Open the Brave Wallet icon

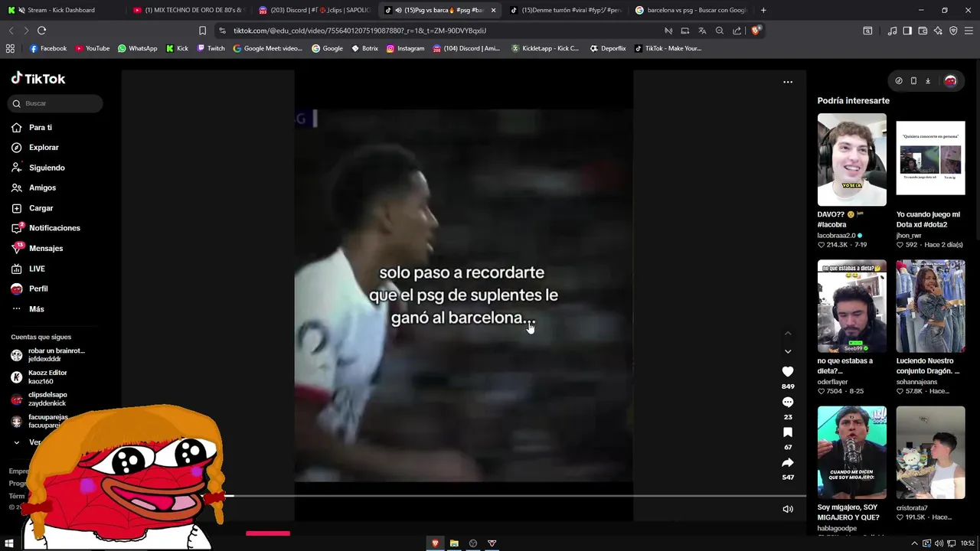[923, 31]
